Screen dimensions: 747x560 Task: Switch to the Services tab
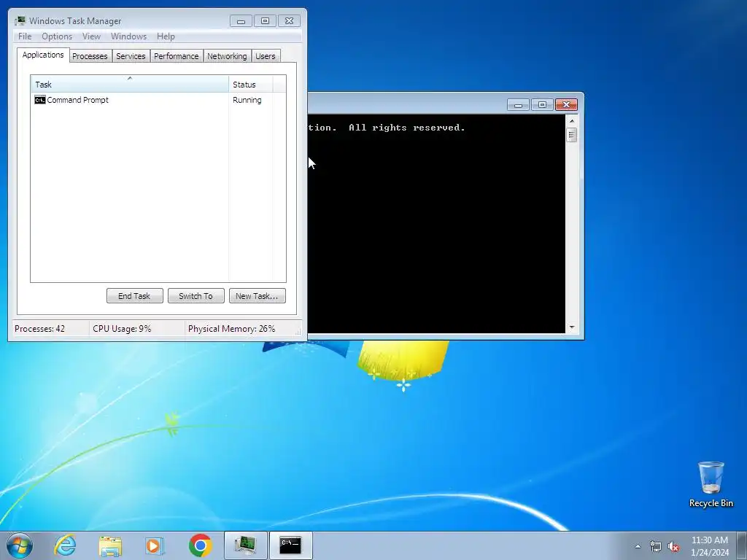tap(131, 56)
